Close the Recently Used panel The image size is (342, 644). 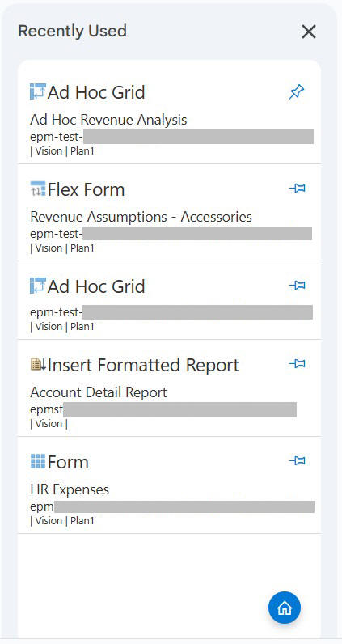(x=309, y=32)
